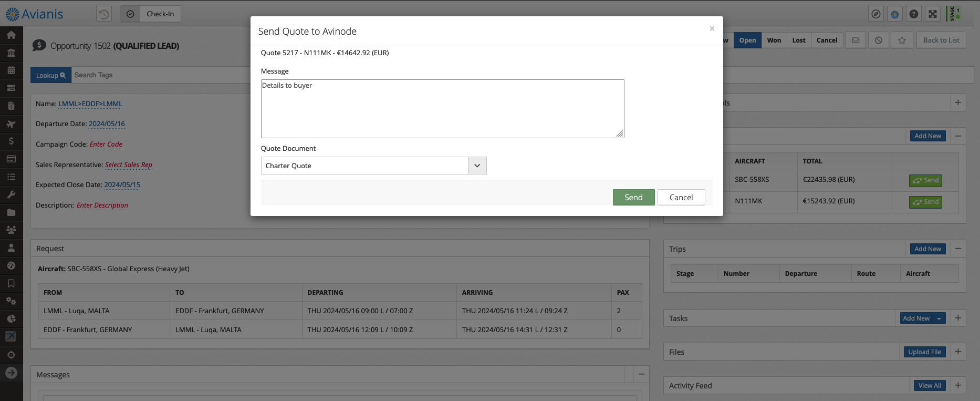This screenshot has width=980, height=401.
Task: Click Lookup button
Action: point(50,75)
